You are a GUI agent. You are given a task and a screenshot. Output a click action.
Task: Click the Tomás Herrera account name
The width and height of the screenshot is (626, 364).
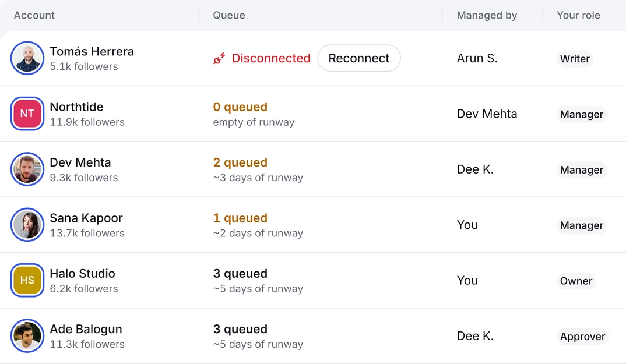(92, 51)
